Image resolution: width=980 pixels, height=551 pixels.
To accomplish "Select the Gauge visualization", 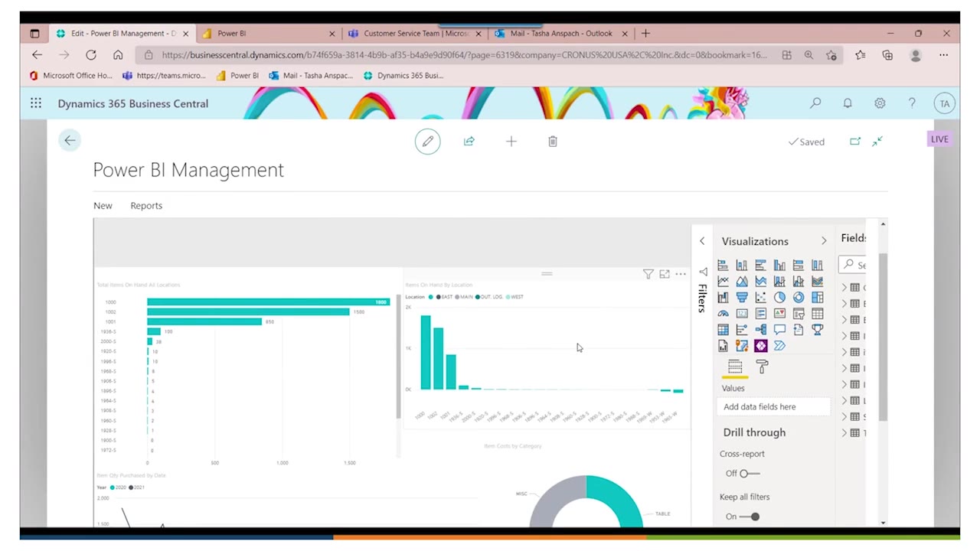I will tap(723, 314).
